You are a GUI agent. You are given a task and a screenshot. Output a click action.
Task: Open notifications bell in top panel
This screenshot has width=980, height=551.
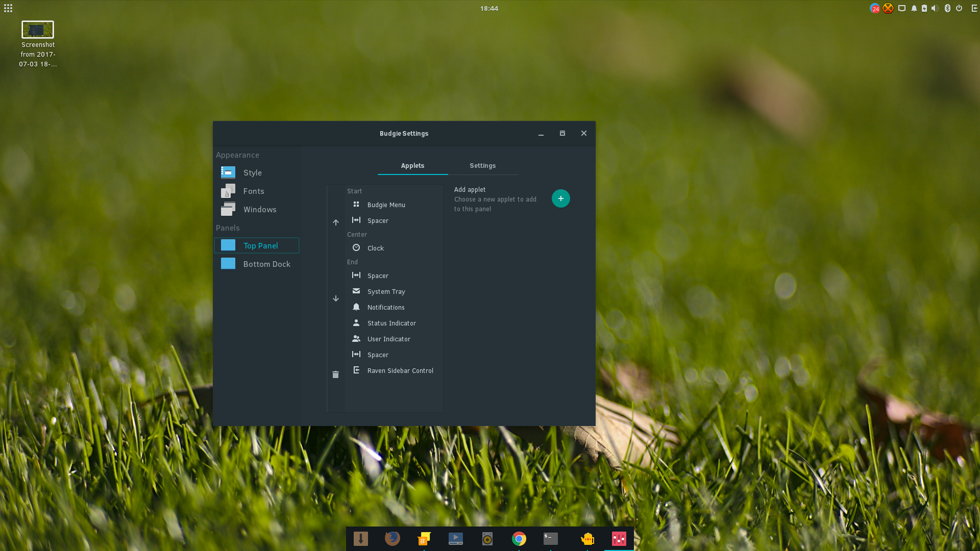click(914, 8)
